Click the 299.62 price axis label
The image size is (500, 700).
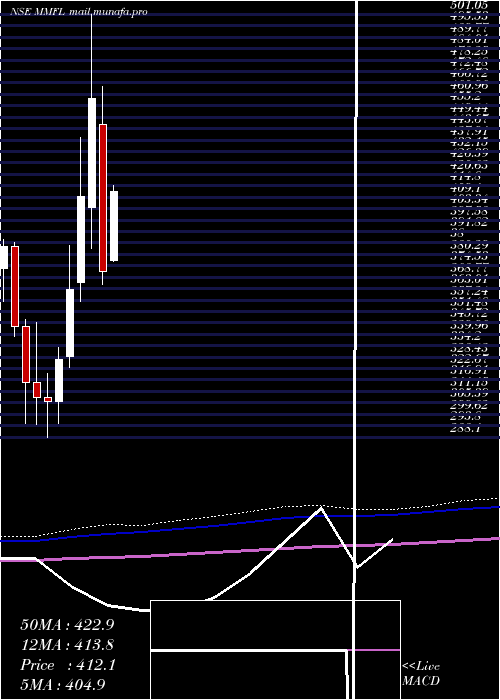click(x=468, y=406)
